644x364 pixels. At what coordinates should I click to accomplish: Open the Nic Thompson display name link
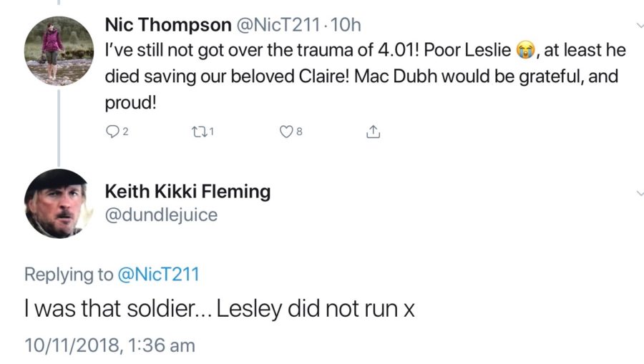(169, 25)
